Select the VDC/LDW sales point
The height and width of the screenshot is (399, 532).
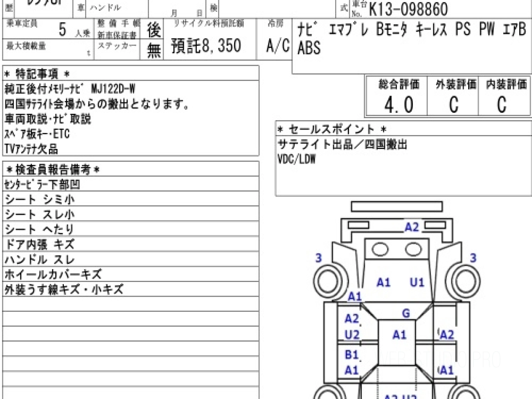(297, 160)
